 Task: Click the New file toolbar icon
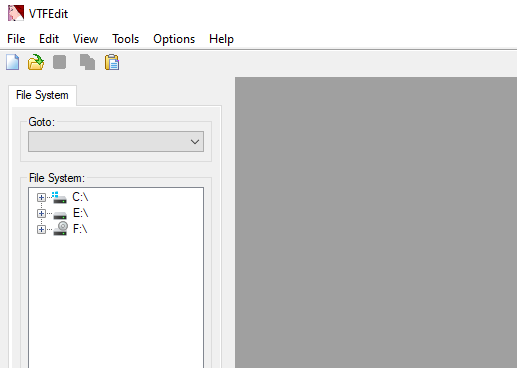13,62
